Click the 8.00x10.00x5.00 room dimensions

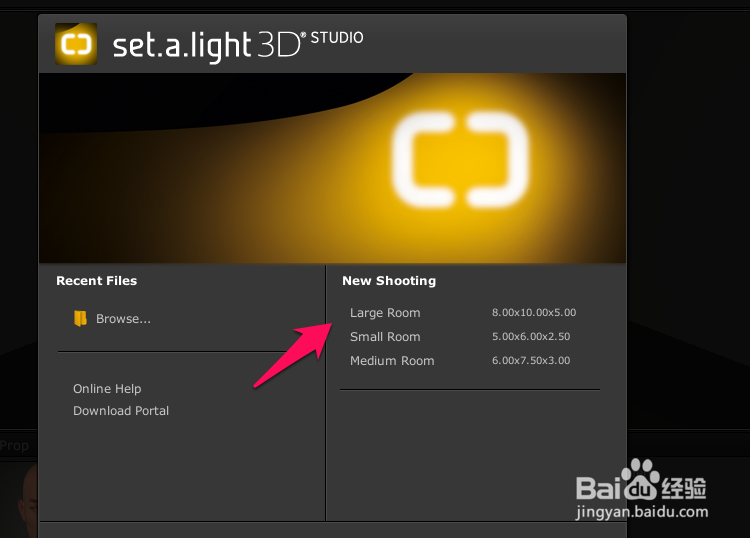[x=534, y=312]
